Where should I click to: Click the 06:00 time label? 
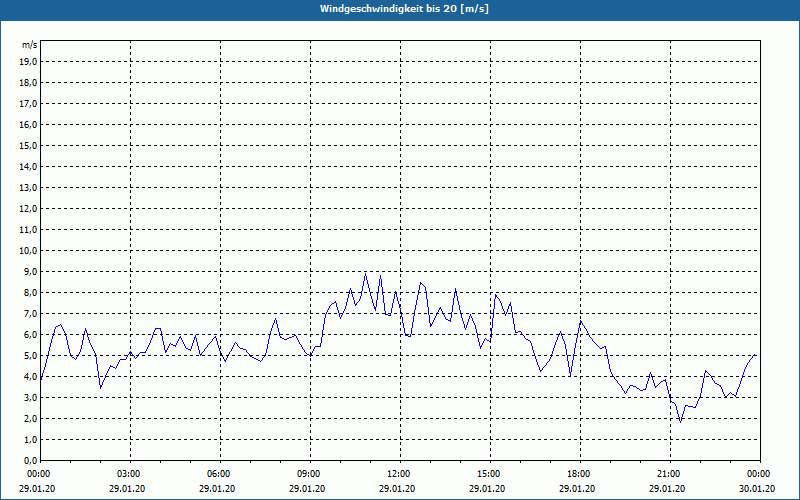220,474
